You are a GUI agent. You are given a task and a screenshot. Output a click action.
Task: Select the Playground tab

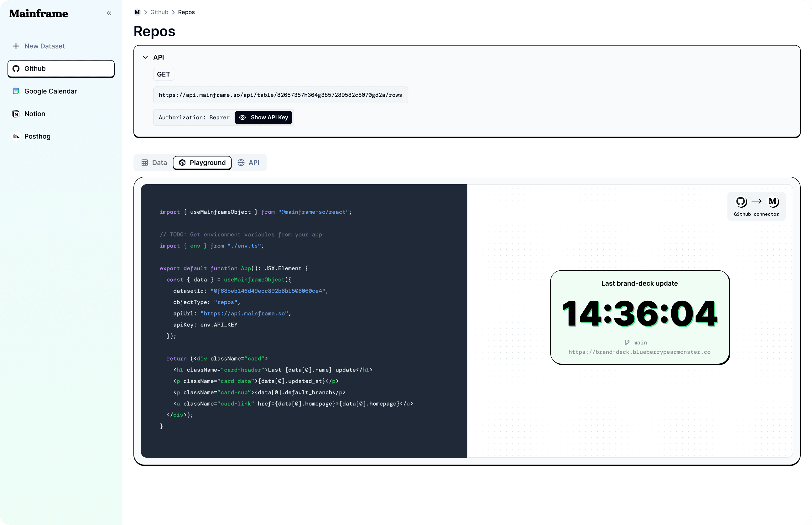click(202, 163)
